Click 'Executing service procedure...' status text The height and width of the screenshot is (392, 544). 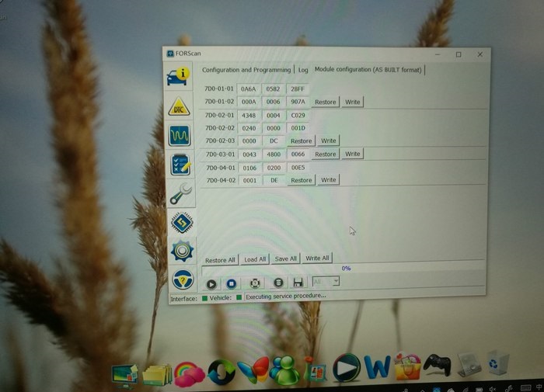click(x=286, y=296)
